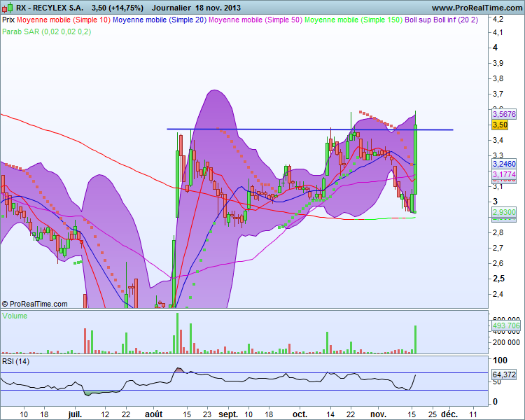Click the Boll sup Boll inf (20 2) label

(x=441, y=20)
